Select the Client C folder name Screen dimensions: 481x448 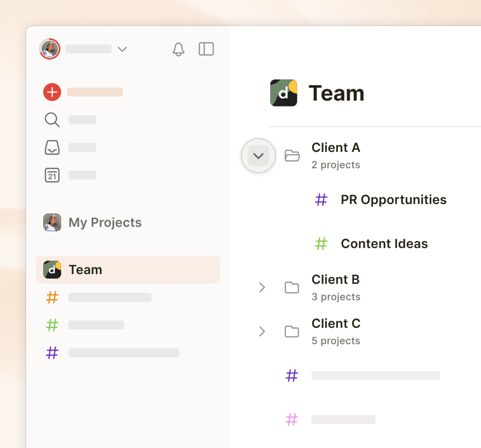coord(336,323)
